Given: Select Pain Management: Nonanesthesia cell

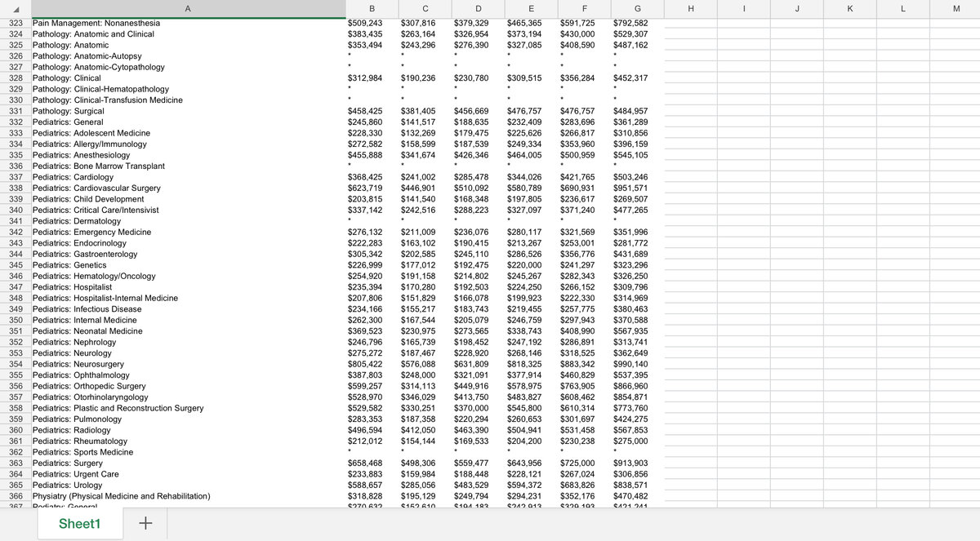Looking at the screenshot, I should click(96, 23).
